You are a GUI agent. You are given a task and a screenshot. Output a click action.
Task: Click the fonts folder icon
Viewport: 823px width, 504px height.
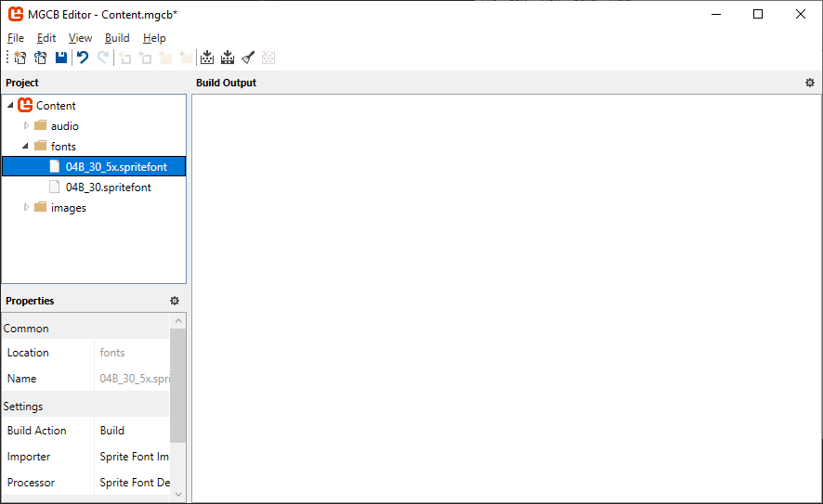tap(41, 146)
